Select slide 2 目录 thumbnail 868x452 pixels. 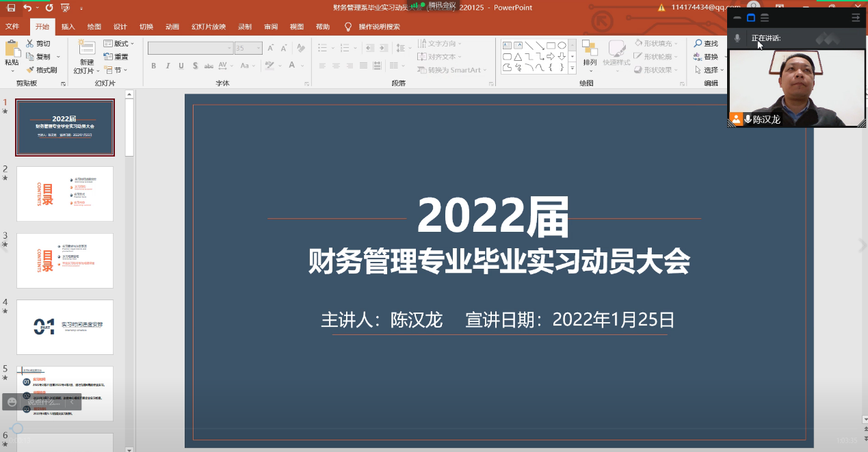pyautogui.click(x=65, y=194)
